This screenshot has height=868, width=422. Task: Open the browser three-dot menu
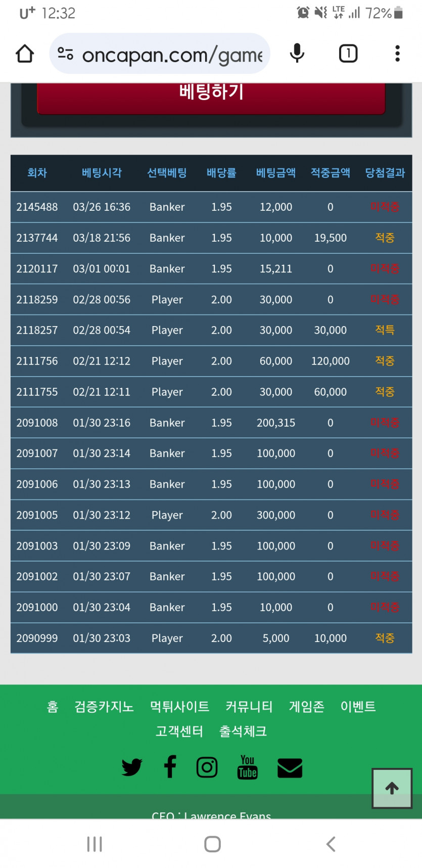coord(398,54)
